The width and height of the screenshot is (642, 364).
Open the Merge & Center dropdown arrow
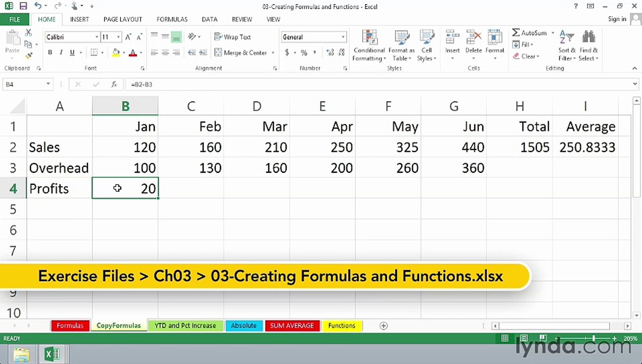tap(273, 53)
